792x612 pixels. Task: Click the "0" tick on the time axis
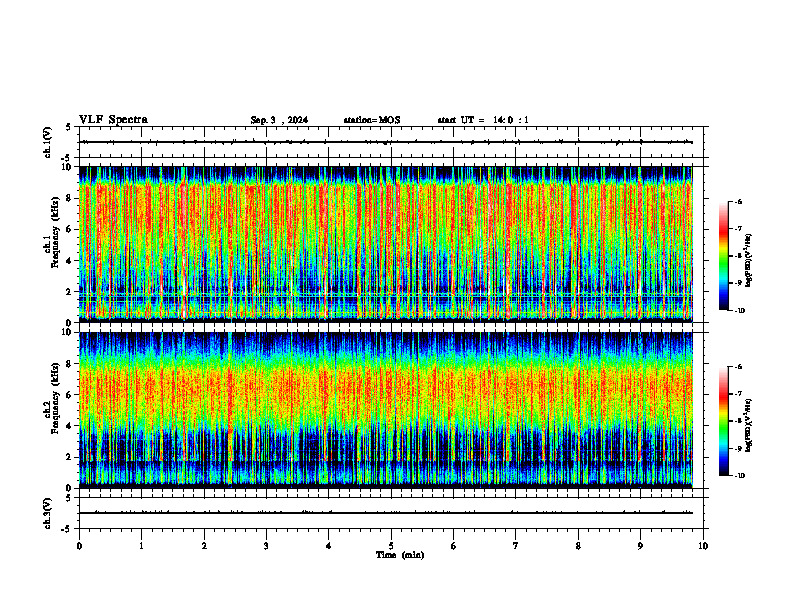click(79, 546)
